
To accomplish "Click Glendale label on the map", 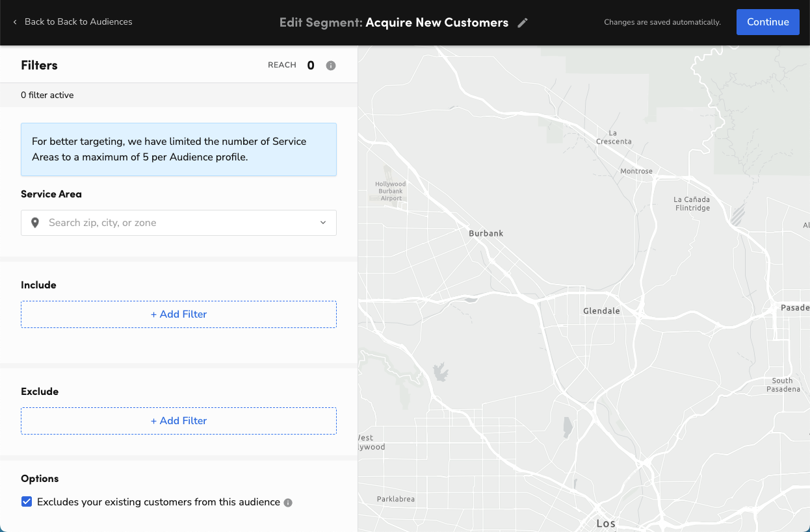I will [601, 310].
